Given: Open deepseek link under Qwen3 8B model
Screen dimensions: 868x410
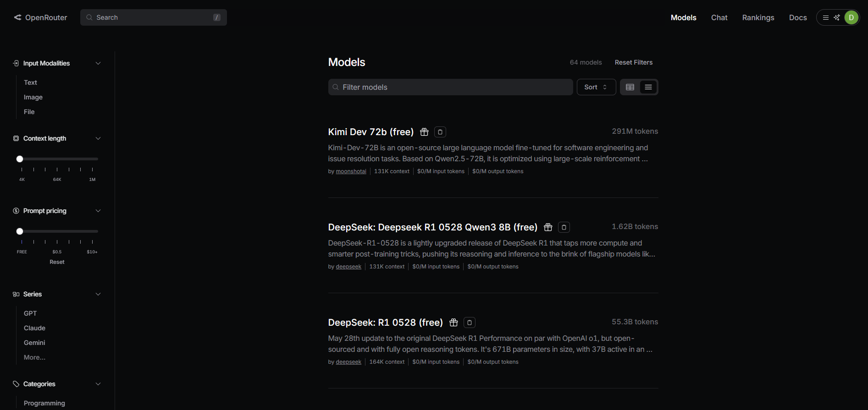Looking at the screenshot, I should (348, 267).
